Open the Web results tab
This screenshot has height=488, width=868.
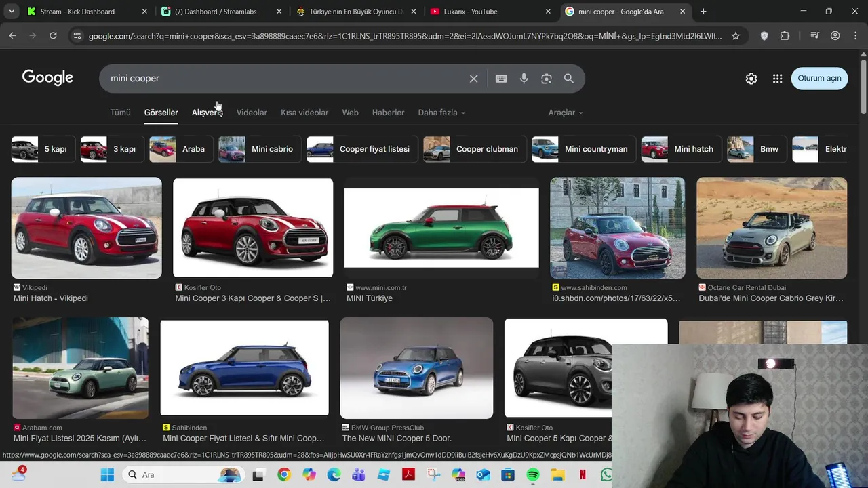350,113
